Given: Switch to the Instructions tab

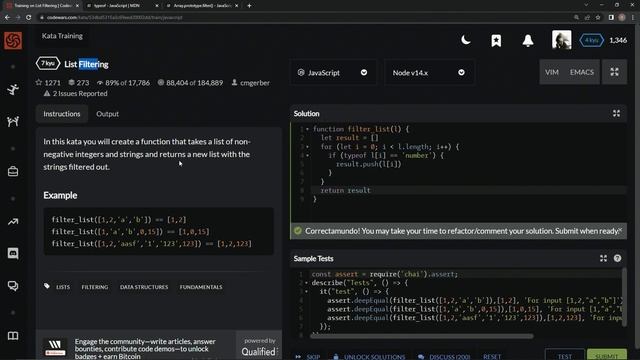Looking at the screenshot, I should pyautogui.click(x=62, y=114).
